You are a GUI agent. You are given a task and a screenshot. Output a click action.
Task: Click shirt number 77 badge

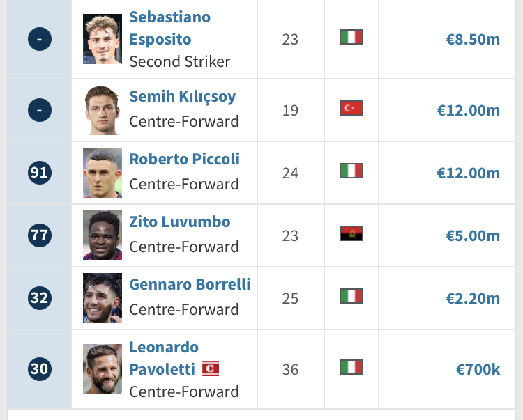40,235
